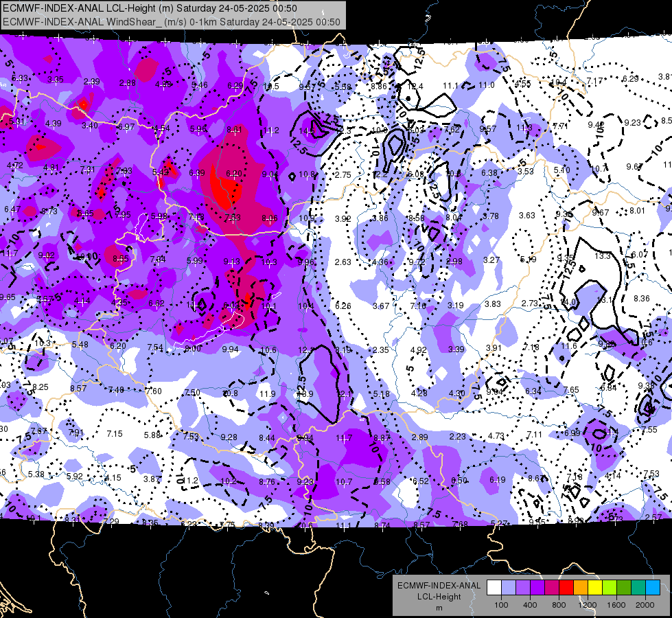
Task: Click the wind shear value 3.40
Action: tap(89, 125)
